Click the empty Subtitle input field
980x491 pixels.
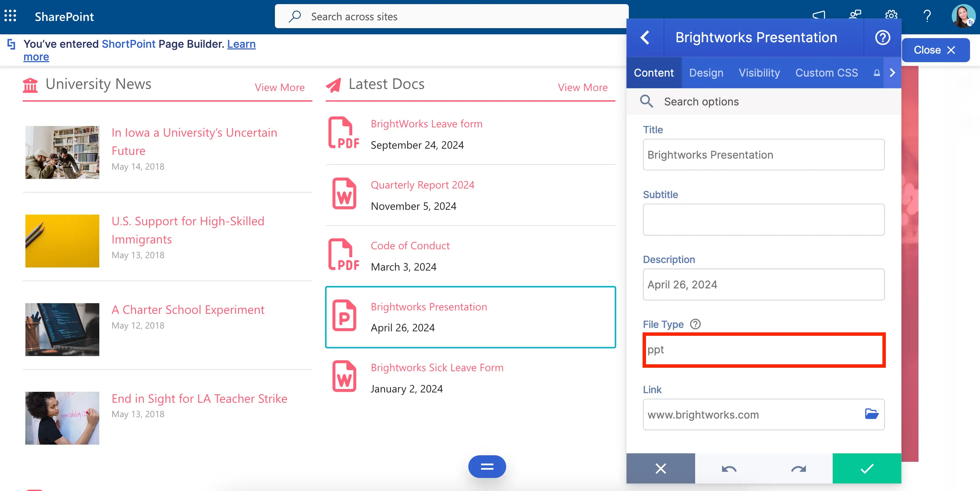[764, 220]
